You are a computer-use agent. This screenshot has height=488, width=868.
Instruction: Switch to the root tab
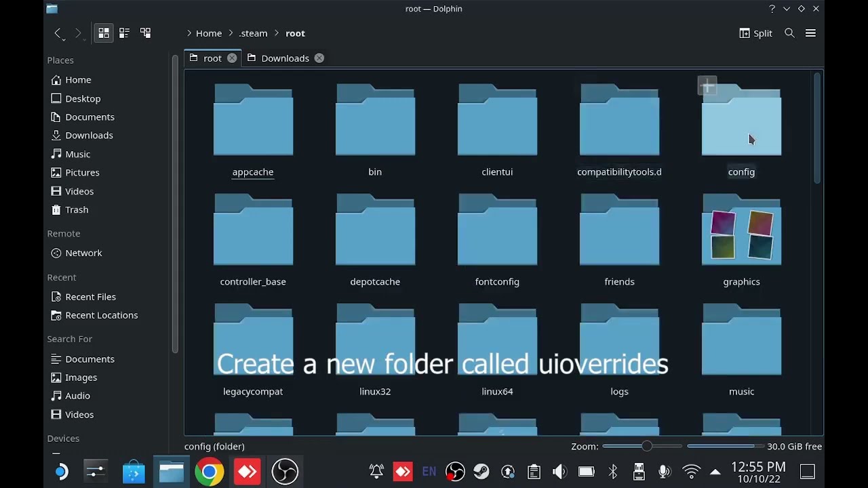(x=213, y=58)
